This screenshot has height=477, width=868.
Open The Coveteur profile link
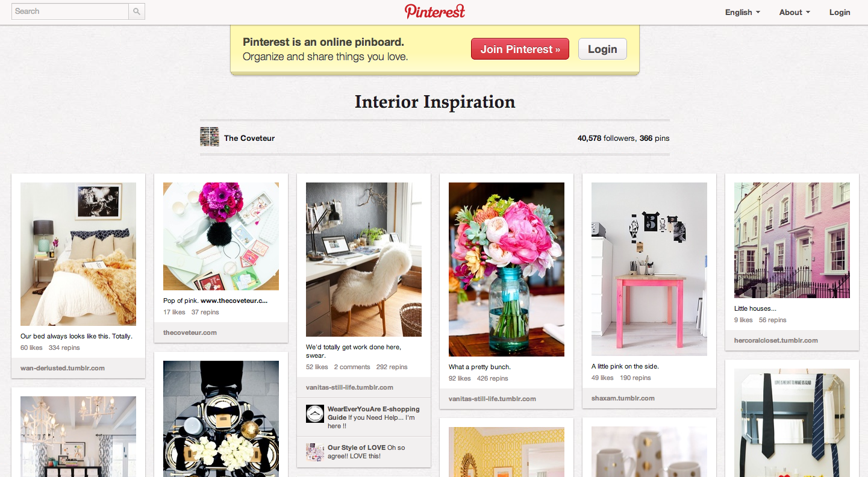pos(249,138)
